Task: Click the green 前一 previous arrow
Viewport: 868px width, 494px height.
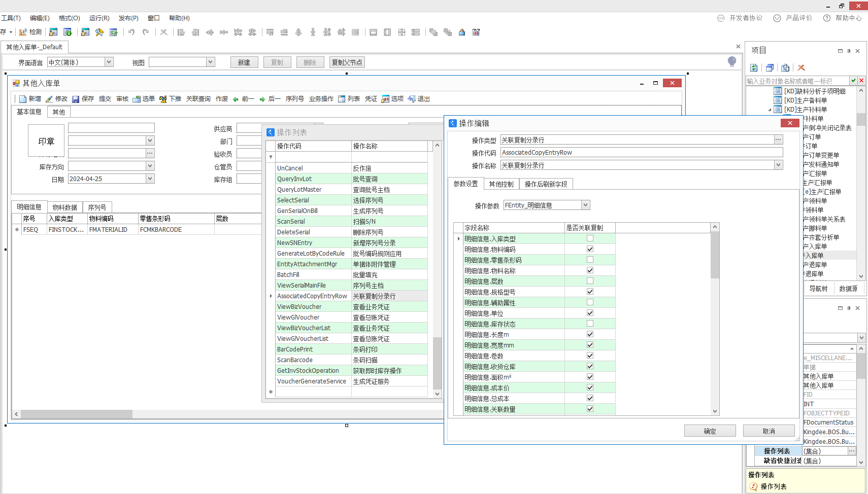Action: click(236, 99)
